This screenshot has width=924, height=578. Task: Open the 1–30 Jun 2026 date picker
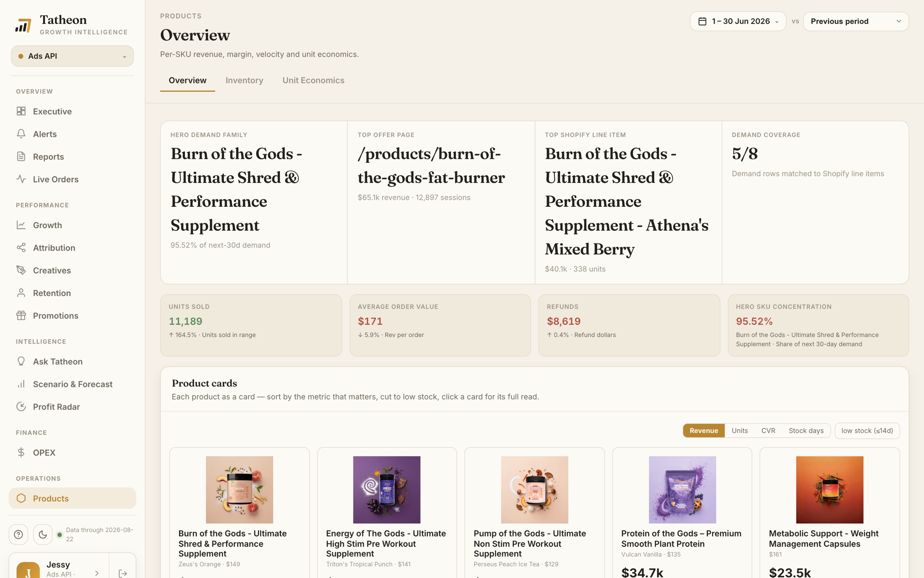pos(738,21)
